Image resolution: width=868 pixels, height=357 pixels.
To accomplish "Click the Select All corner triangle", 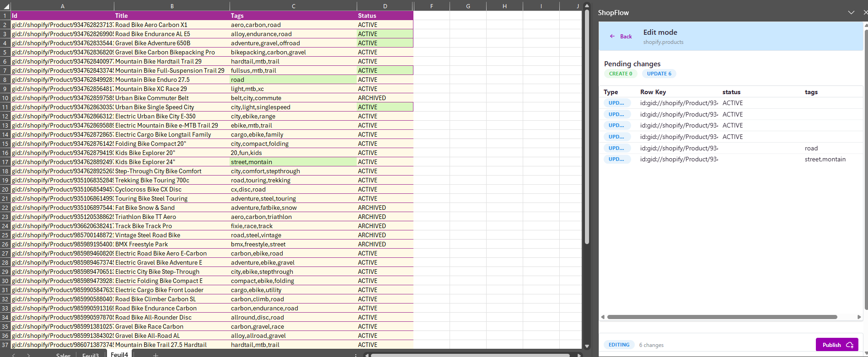I will [x=6, y=6].
